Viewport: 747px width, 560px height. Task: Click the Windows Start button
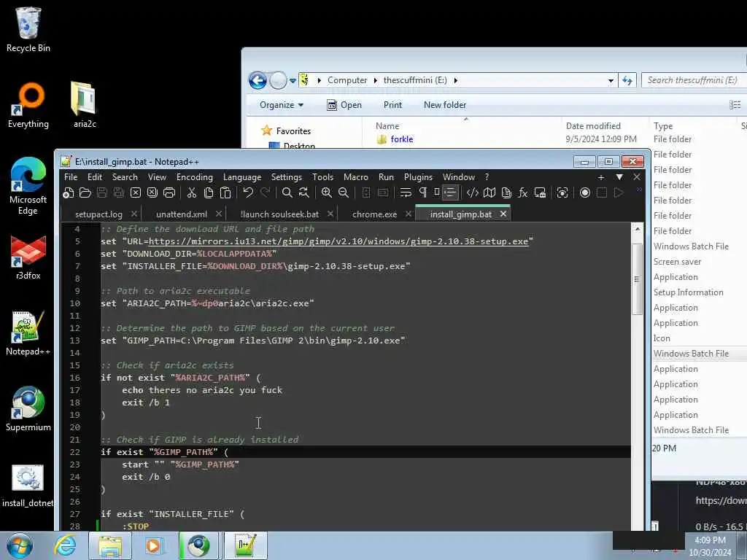[x=20, y=545]
